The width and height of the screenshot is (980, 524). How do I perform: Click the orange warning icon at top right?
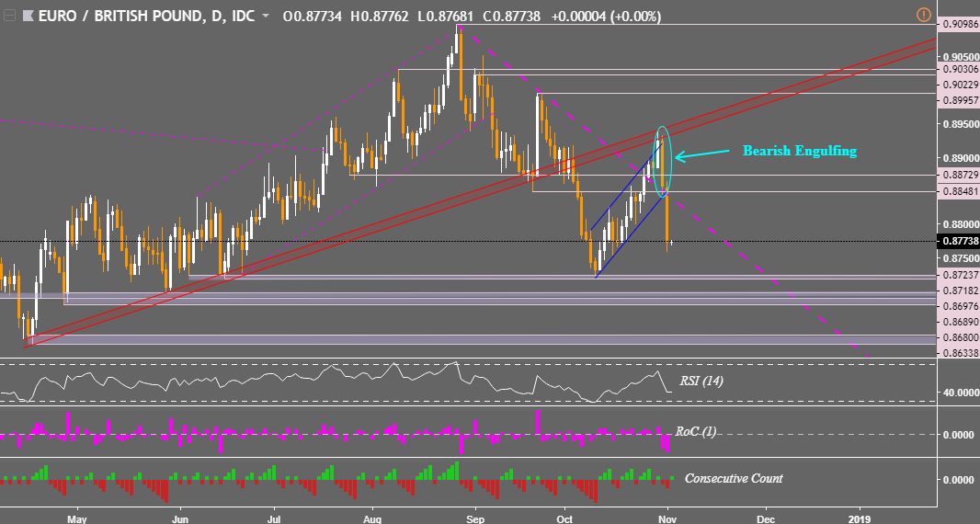click(923, 15)
